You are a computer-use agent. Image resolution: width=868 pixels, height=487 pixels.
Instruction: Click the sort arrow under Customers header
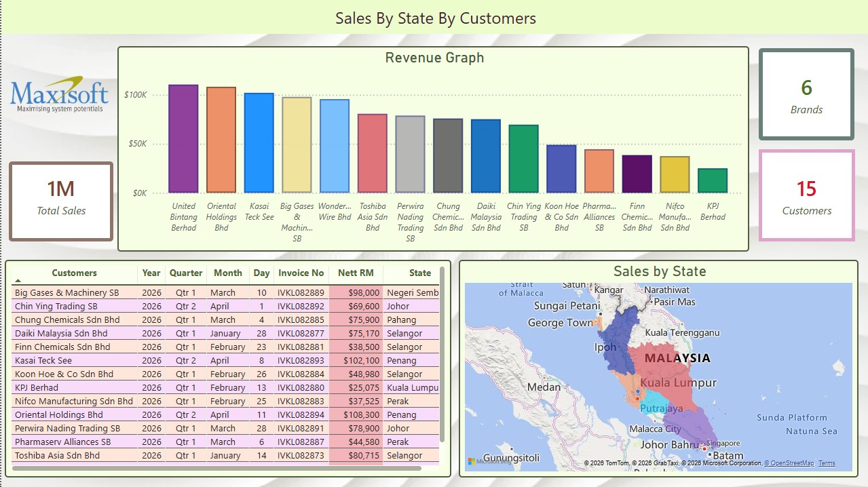coord(18,281)
